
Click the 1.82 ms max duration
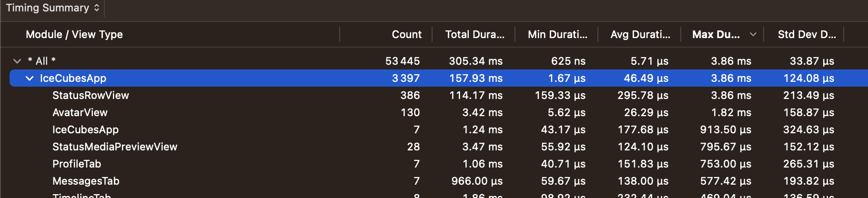pos(731,112)
